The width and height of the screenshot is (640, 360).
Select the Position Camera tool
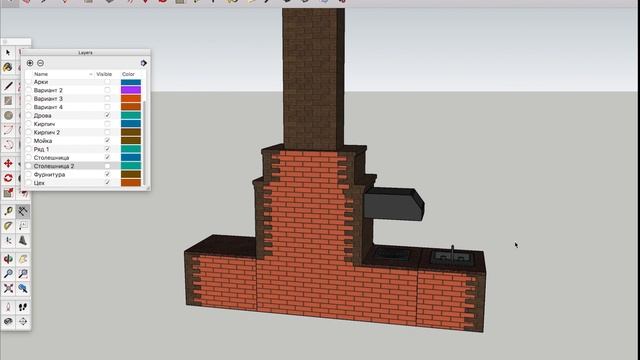(8, 307)
